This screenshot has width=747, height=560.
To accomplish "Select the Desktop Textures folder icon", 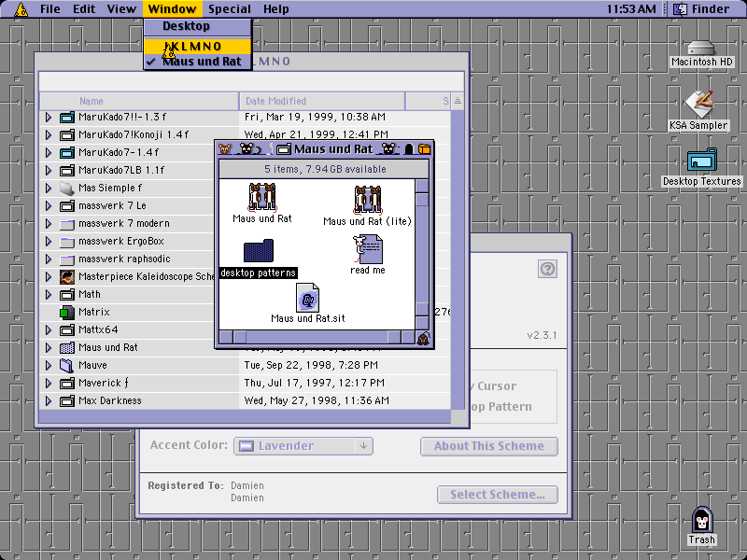I will (x=702, y=161).
